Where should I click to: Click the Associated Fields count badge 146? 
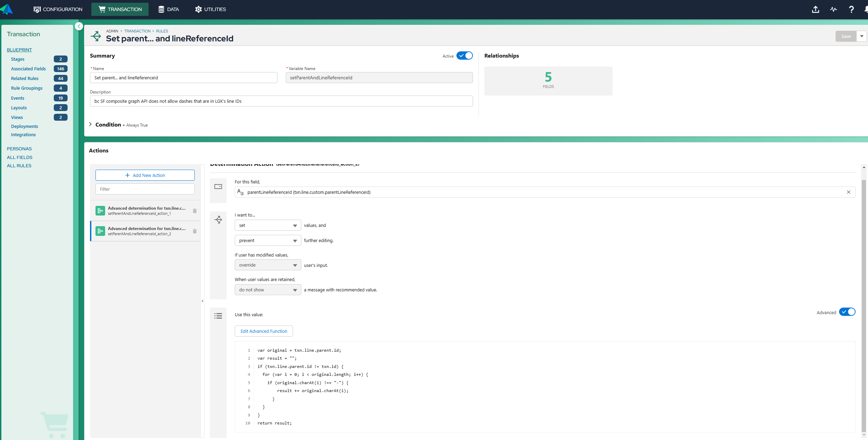pyautogui.click(x=61, y=69)
